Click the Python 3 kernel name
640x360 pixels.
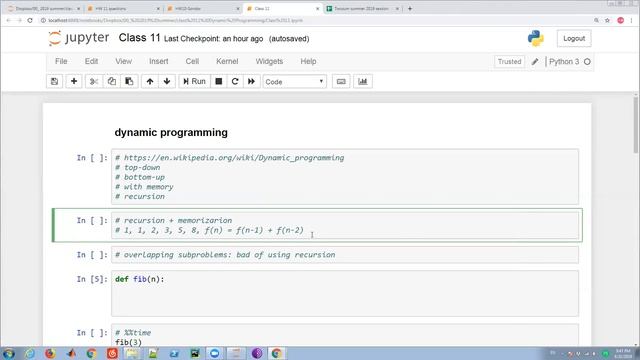pos(564,62)
